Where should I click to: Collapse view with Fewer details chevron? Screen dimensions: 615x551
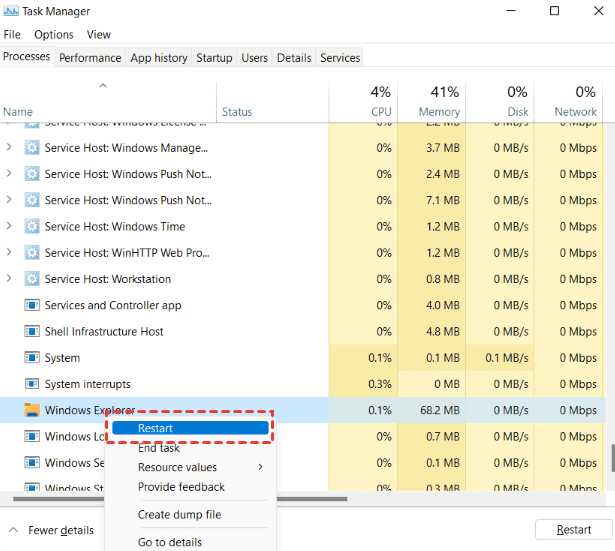pos(13,530)
